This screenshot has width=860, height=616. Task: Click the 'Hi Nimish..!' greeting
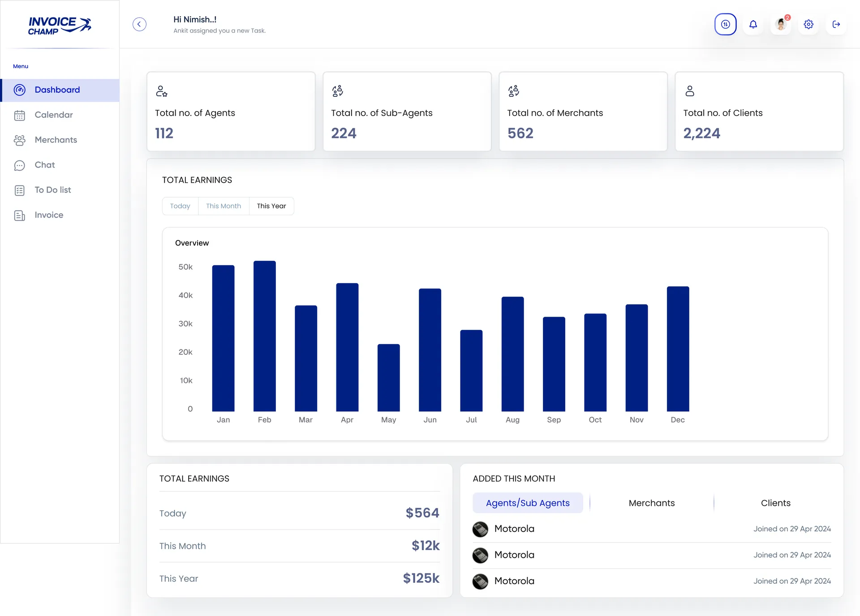[x=195, y=20]
